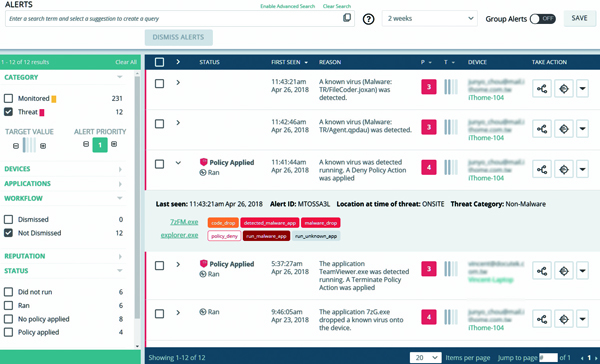This screenshot has width=600, height=364.
Task: Check the Monitored category checkbox
Action: coord(8,98)
